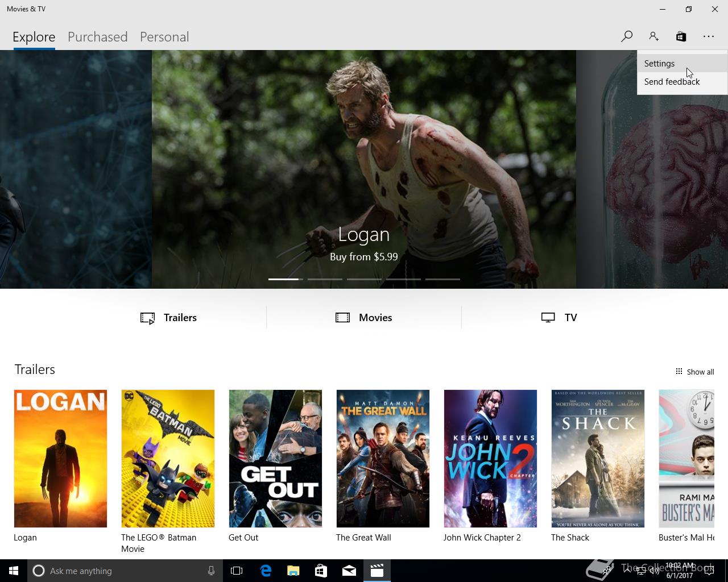Click the Cortana 'Ask me anything' search box
The image size is (728, 582).
[x=125, y=571]
